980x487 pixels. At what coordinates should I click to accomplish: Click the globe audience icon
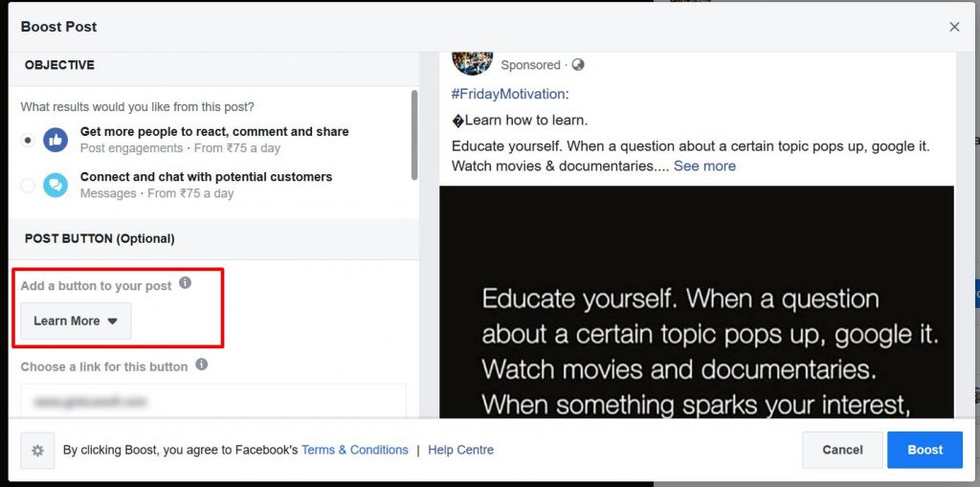click(x=578, y=65)
